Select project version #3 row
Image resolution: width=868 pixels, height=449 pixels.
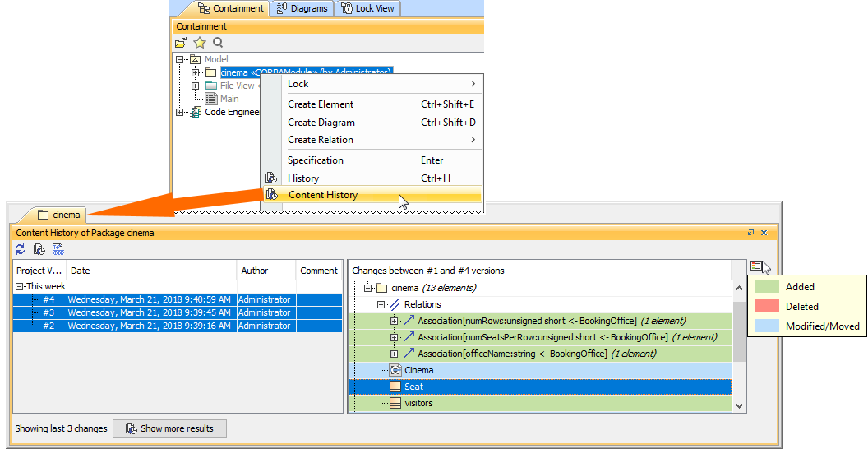tap(178, 312)
